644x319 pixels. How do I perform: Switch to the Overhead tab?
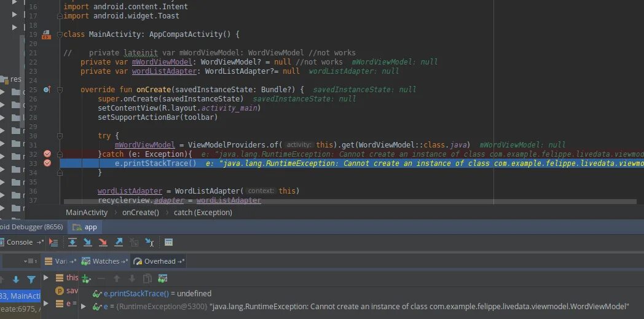click(160, 261)
